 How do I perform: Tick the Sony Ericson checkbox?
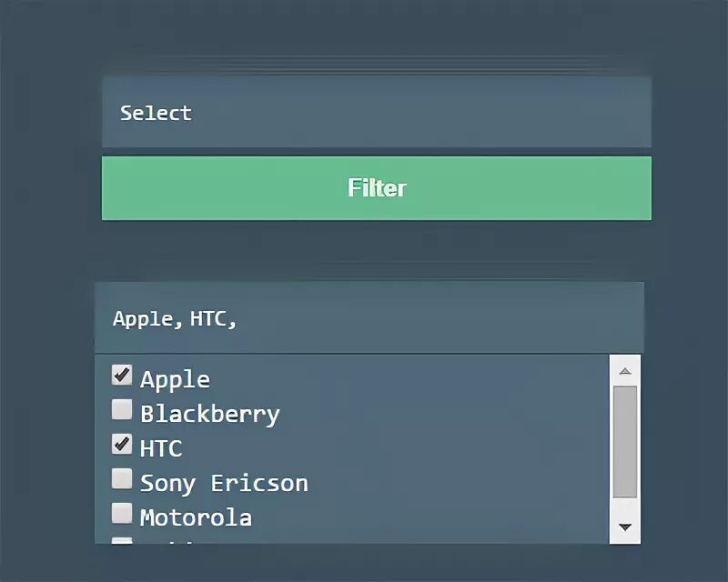122,478
